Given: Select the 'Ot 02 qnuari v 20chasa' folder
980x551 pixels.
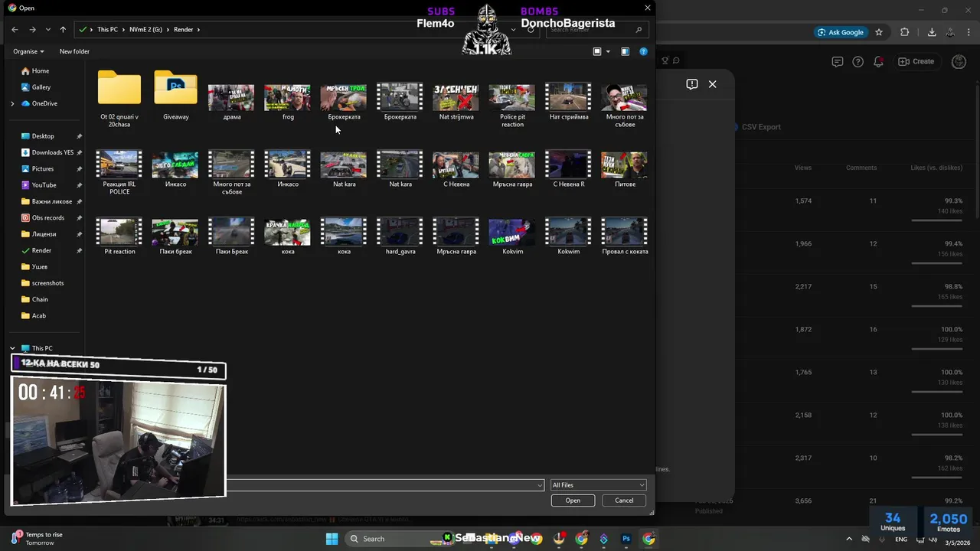Looking at the screenshot, I should click(119, 99).
